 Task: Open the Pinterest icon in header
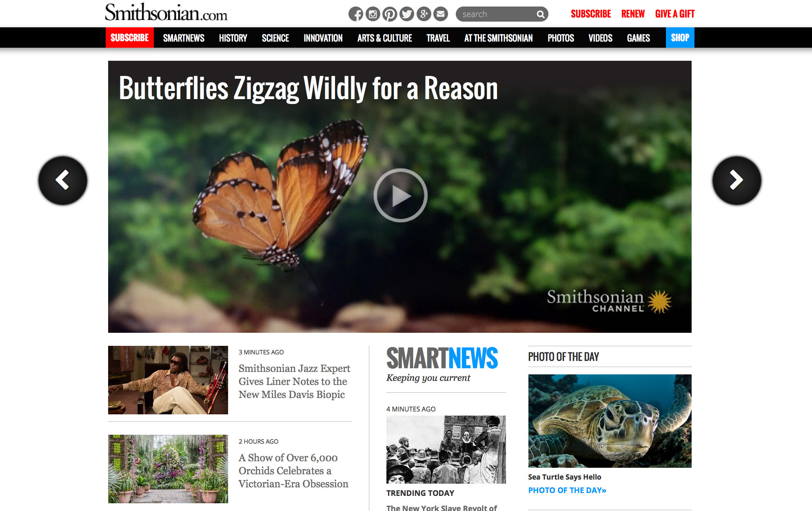point(390,14)
